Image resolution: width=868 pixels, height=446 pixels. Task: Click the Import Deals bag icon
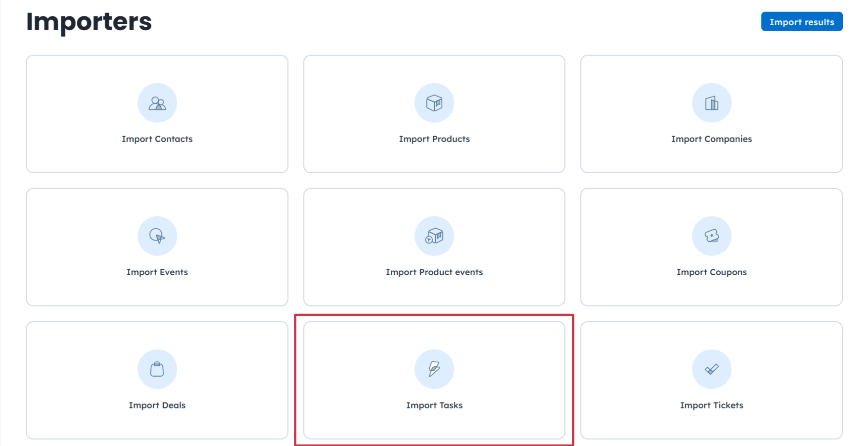click(x=157, y=369)
